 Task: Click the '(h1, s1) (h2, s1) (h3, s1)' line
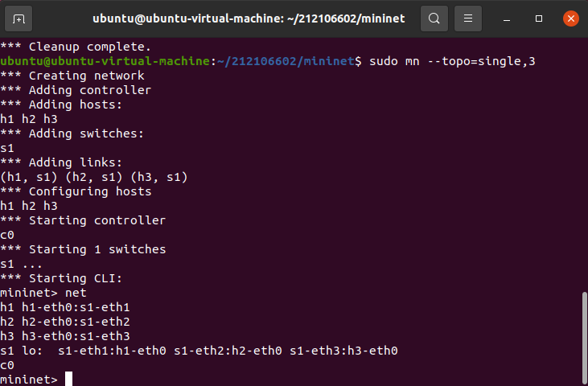pos(94,177)
